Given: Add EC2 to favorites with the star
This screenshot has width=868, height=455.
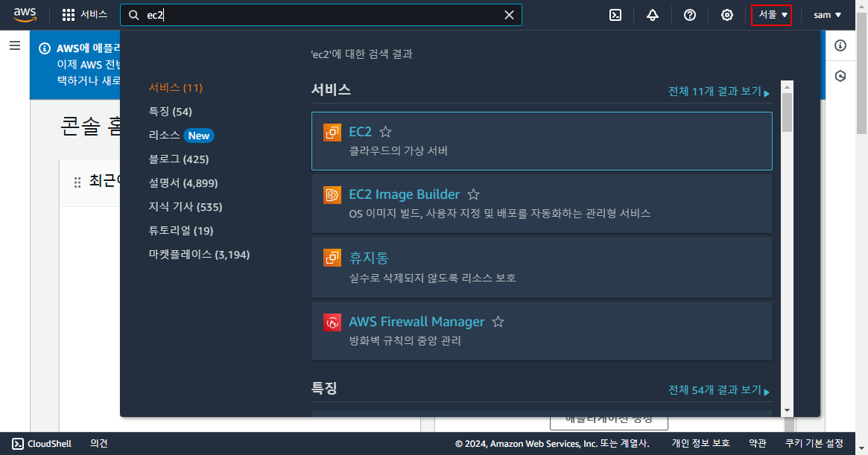Looking at the screenshot, I should tap(386, 132).
